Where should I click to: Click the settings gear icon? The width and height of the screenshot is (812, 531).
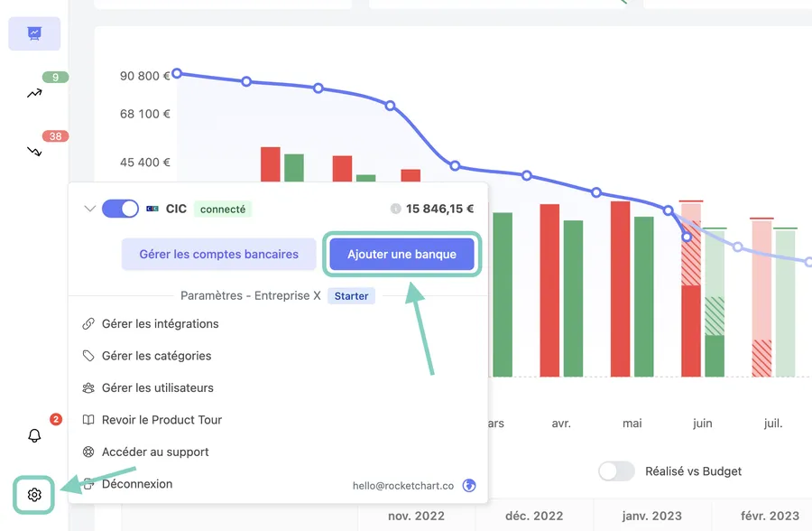pos(34,495)
